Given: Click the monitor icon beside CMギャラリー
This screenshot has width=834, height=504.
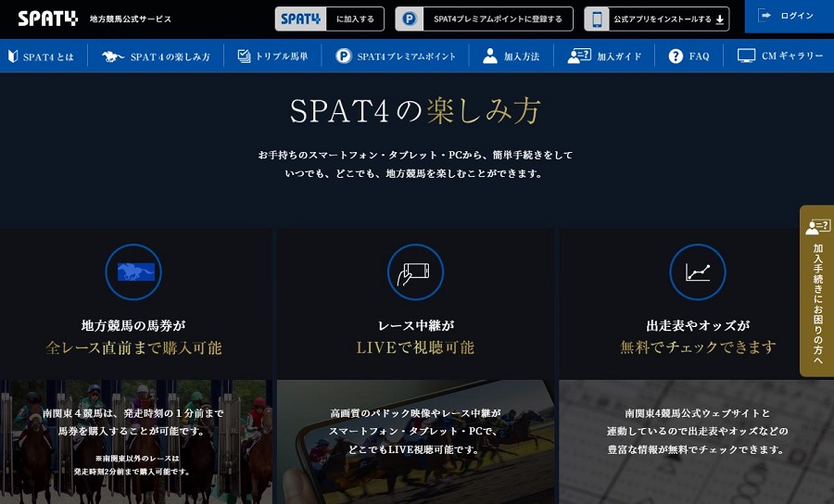Looking at the screenshot, I should (x=746, y=56).
